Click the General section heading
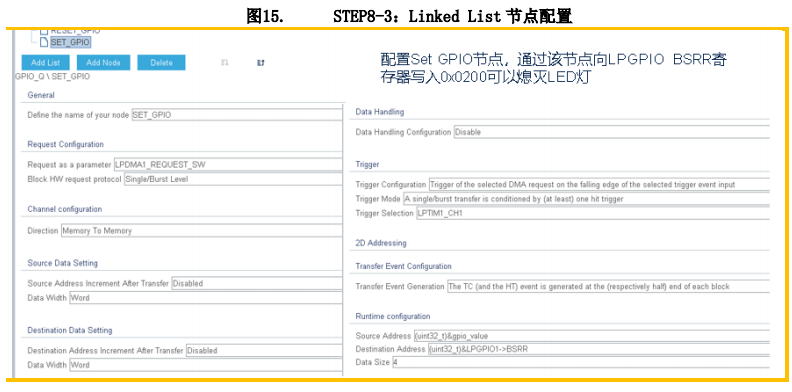The width and height of the screenshot is (792, 392). pyautogui.click(x=41, y=95)
